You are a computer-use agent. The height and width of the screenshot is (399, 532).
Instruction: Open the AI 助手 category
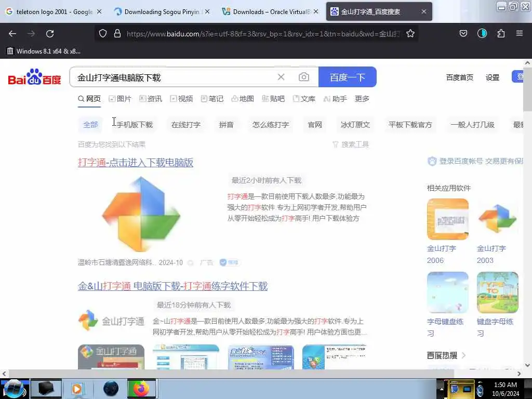tap(335, 99)
